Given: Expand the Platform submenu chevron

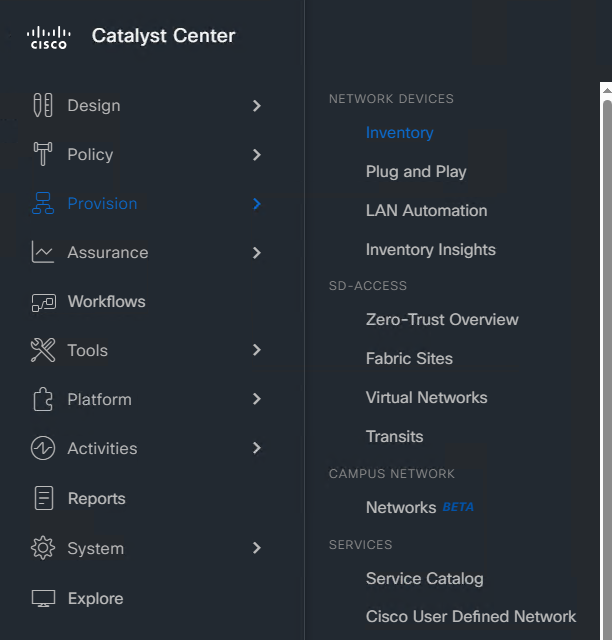Looking at the screenshot, I should coord(256,399).
